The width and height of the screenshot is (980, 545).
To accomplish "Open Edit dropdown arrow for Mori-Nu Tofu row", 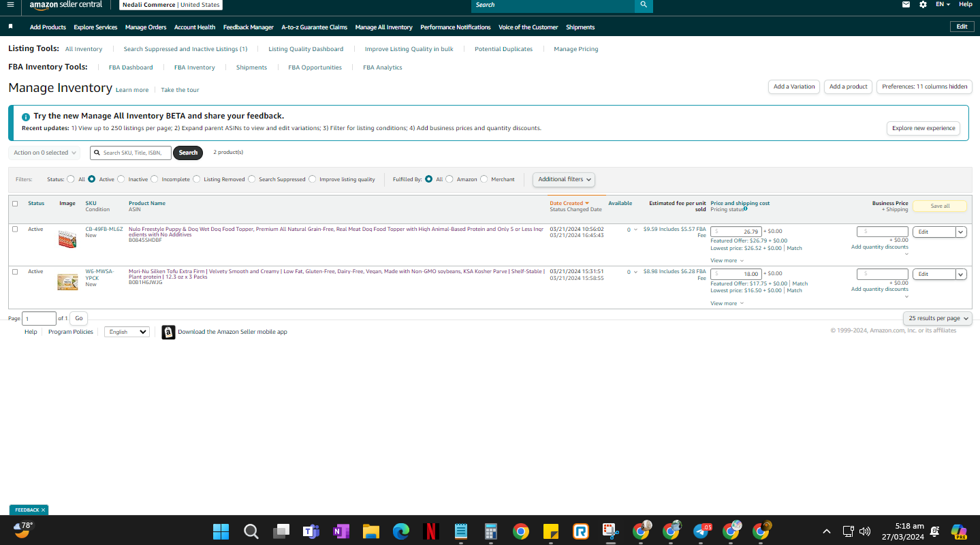I will 961,274.
